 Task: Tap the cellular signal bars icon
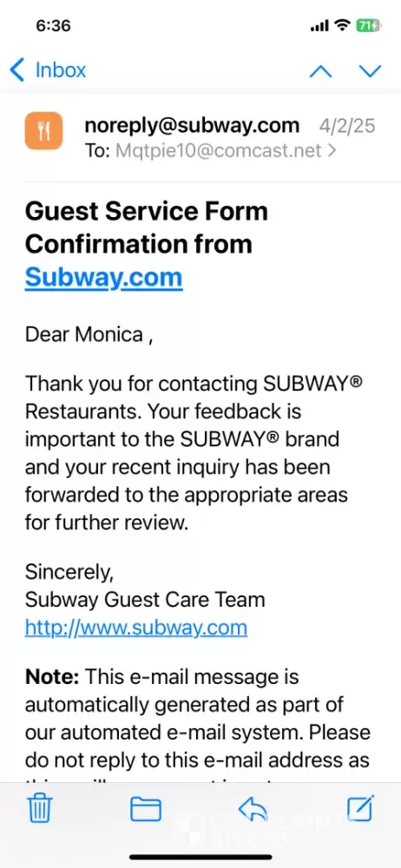click(x=319, y=26)
